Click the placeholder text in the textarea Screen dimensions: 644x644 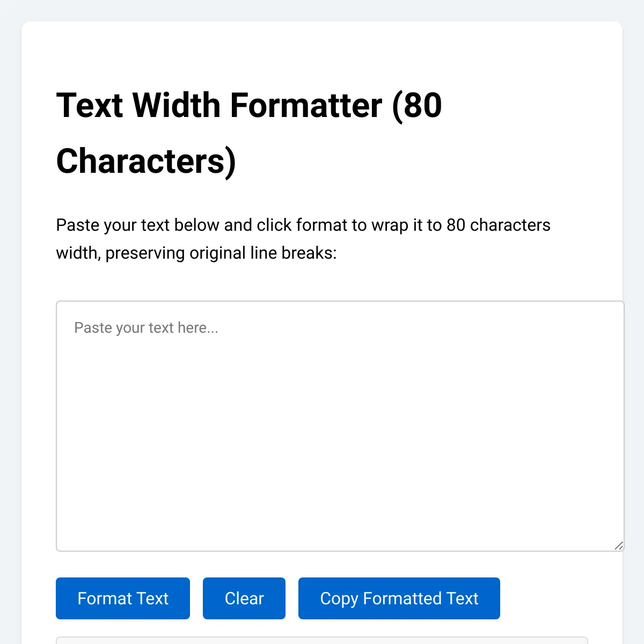146,327
